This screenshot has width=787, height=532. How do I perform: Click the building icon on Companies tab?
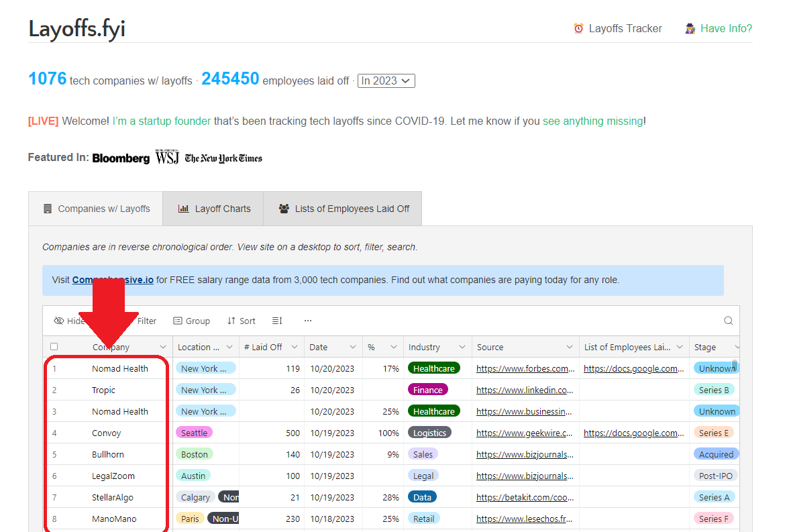point(48,209)
